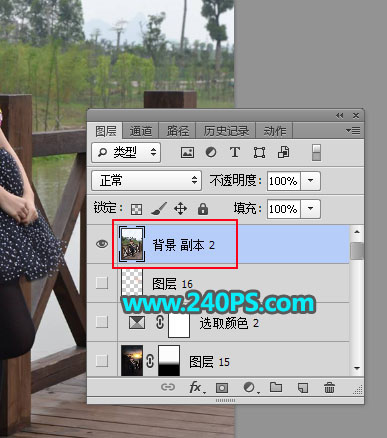Click the 填充 100% value field
This screenshot has height=438, width=387.
click(x=284, y=209)
